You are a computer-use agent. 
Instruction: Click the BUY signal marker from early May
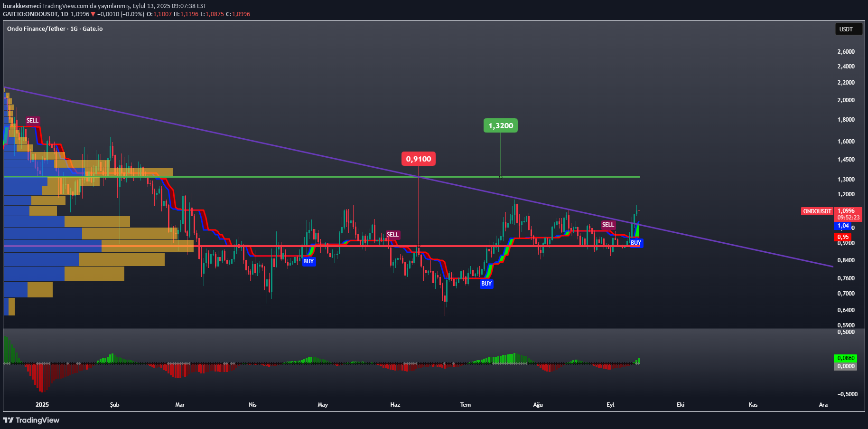[308, 261]
